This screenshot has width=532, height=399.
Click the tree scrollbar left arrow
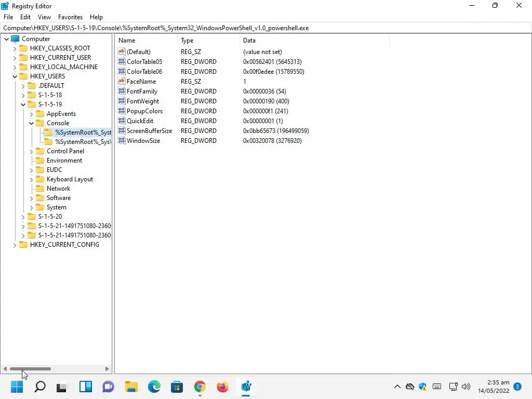(5, 369)
